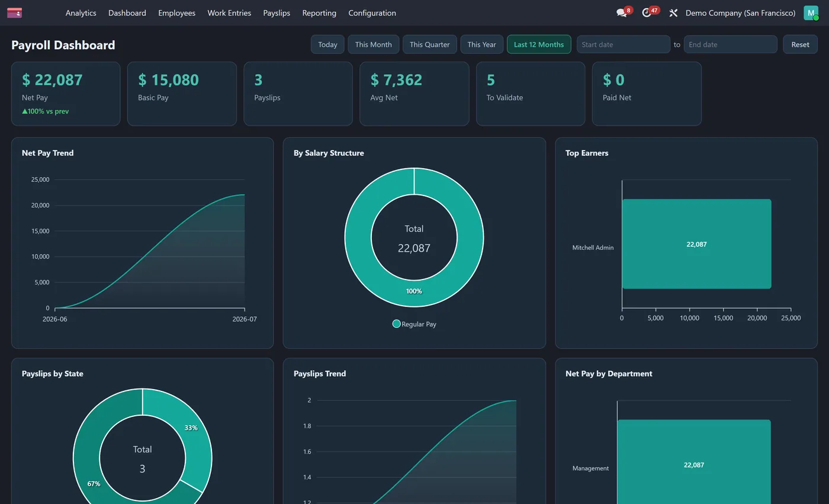Image resolution: width=829 pixels, height=504 pixels.
Task: Filter dashboard by This Month
Action: [373, 44]
